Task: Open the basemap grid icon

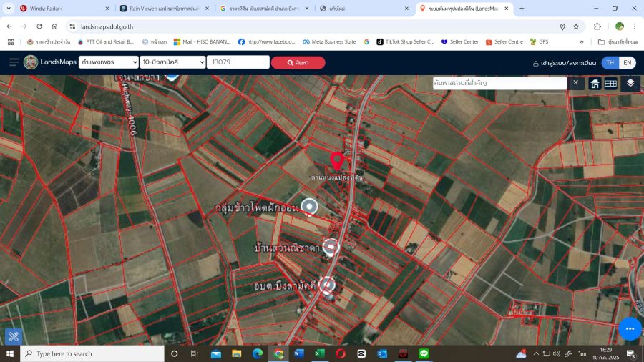Action: 610,83
